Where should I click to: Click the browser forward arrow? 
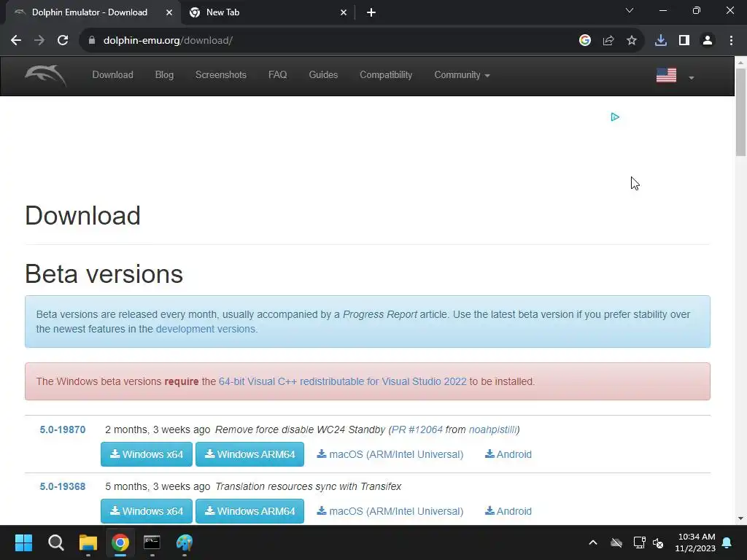click(x=39, y=41)
